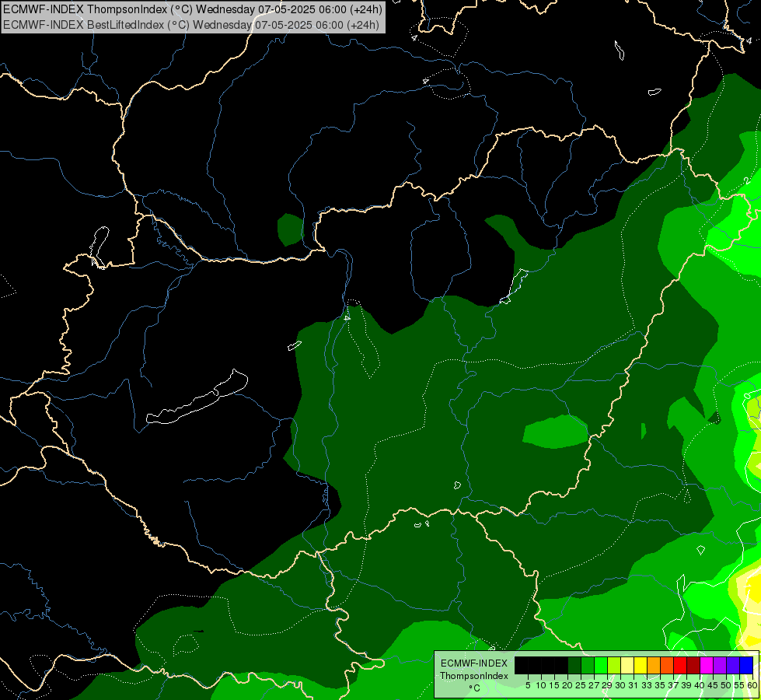Click the indigo 50–55 legend swatch
This screenshot has width=761, height=700.
coord(733,665)
